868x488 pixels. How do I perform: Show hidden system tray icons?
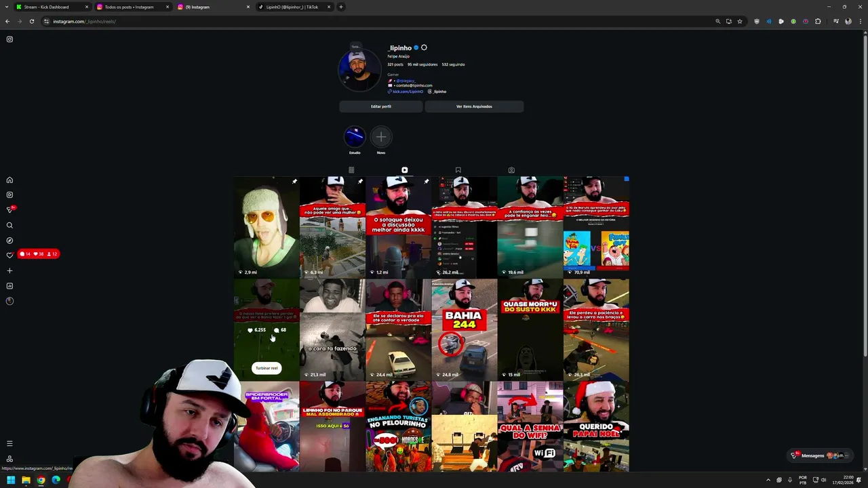click(768, 480)
